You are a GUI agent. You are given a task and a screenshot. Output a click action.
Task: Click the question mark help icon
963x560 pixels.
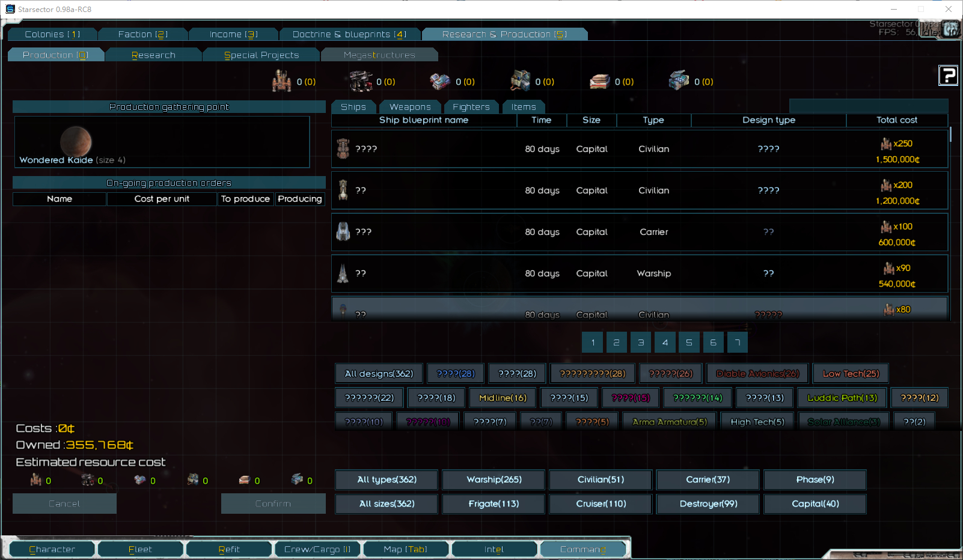948,76
